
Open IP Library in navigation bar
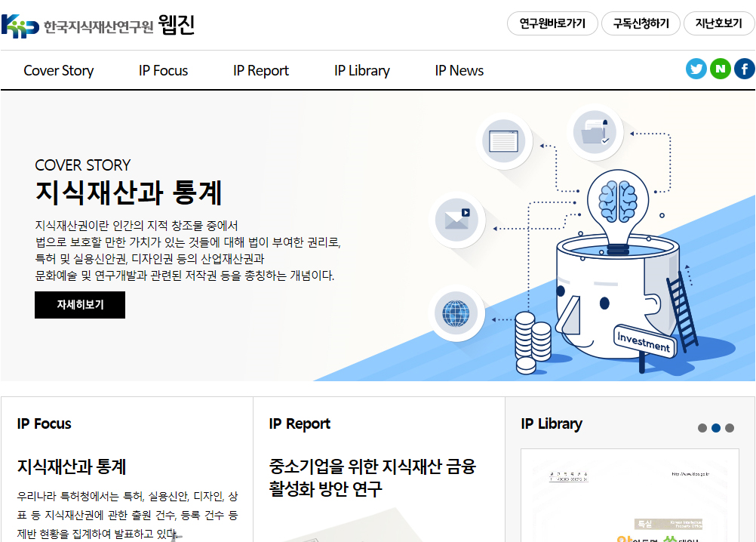(x=362, y=71)
